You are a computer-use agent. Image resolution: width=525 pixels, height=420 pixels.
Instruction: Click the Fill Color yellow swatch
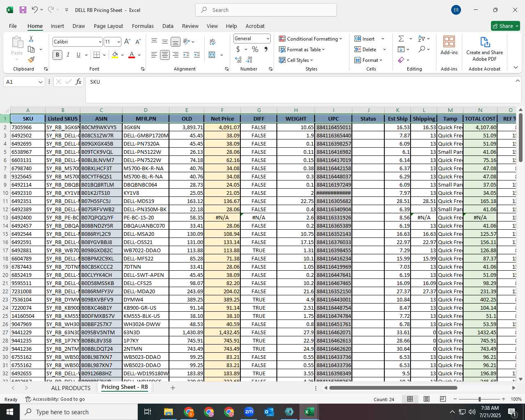115,55
